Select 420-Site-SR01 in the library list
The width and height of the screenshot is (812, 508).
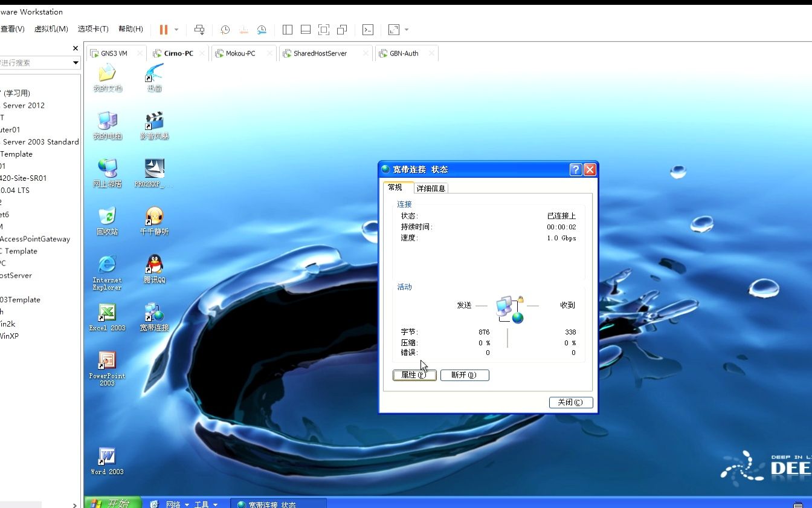coord(23,178)
